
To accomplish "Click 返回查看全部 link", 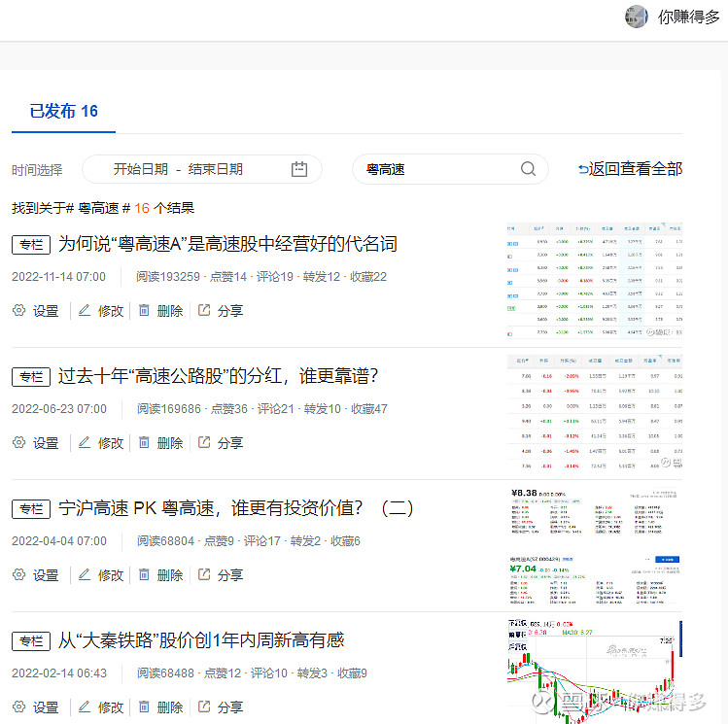I will tap(635, 169).
